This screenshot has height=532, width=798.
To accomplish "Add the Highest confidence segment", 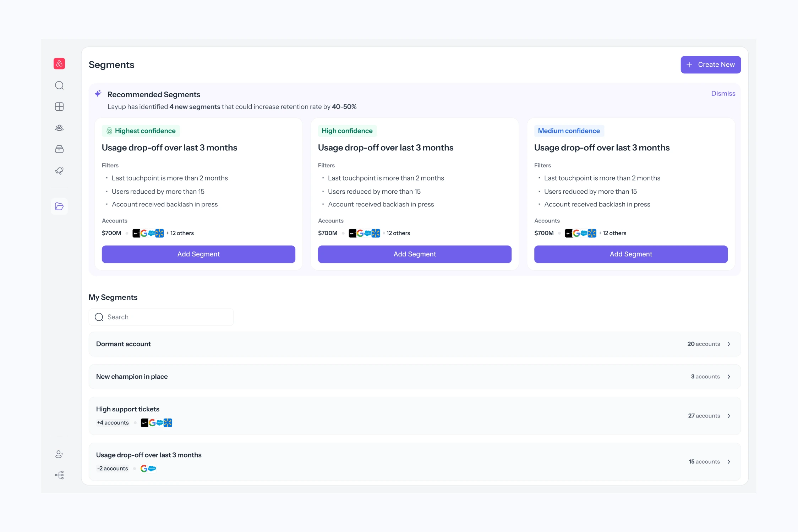I will pos(198,254).
